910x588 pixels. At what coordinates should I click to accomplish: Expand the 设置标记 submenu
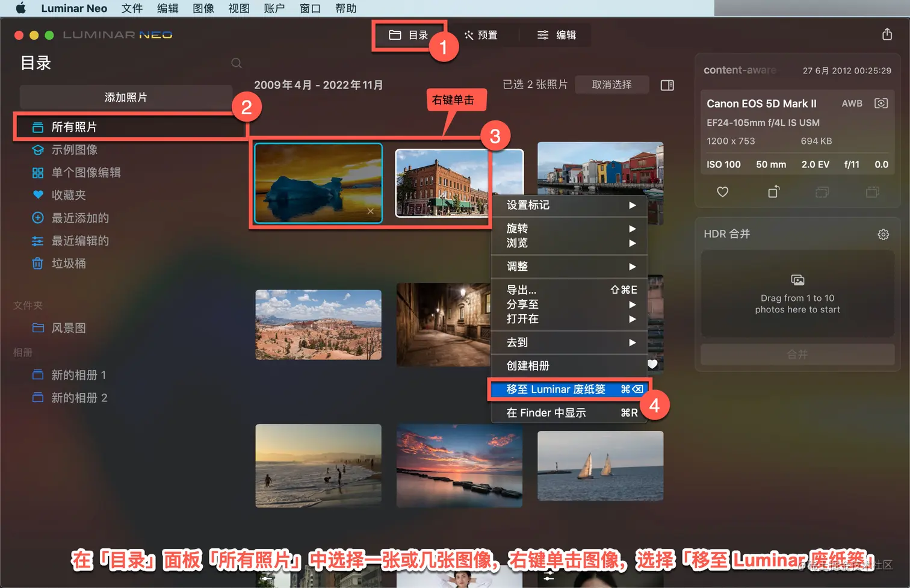[569, 205]
